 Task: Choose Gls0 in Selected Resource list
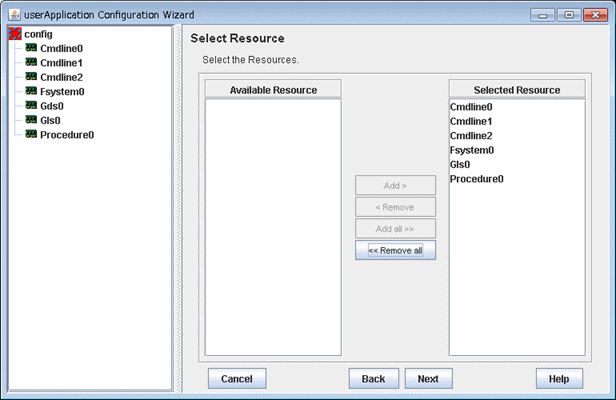tap(517, 165)
